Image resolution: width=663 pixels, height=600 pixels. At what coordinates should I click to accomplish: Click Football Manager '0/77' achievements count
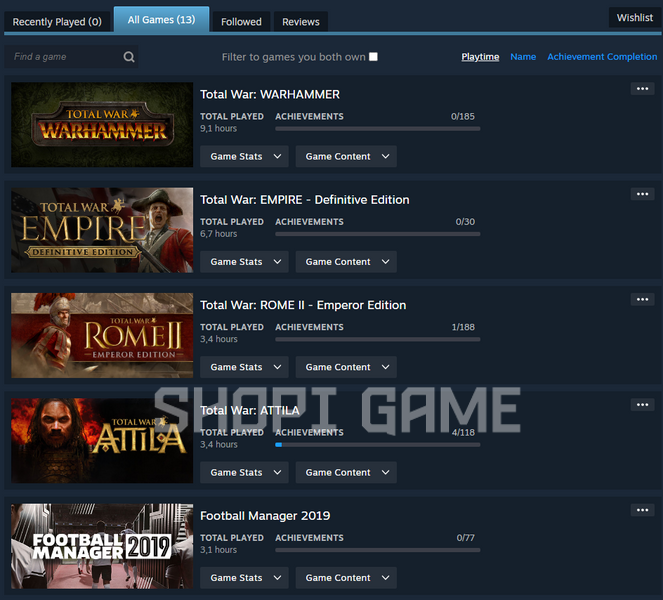tap(466, 537)
